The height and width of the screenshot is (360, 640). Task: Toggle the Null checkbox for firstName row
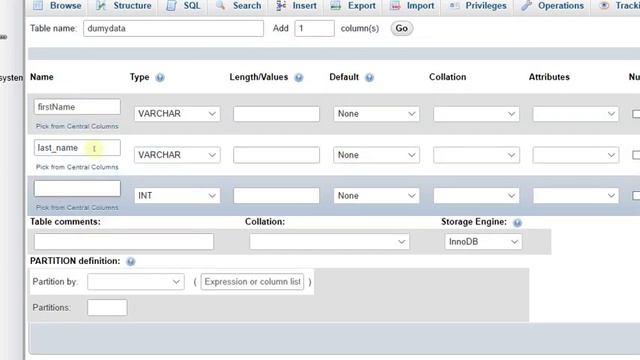click(636, 114)
